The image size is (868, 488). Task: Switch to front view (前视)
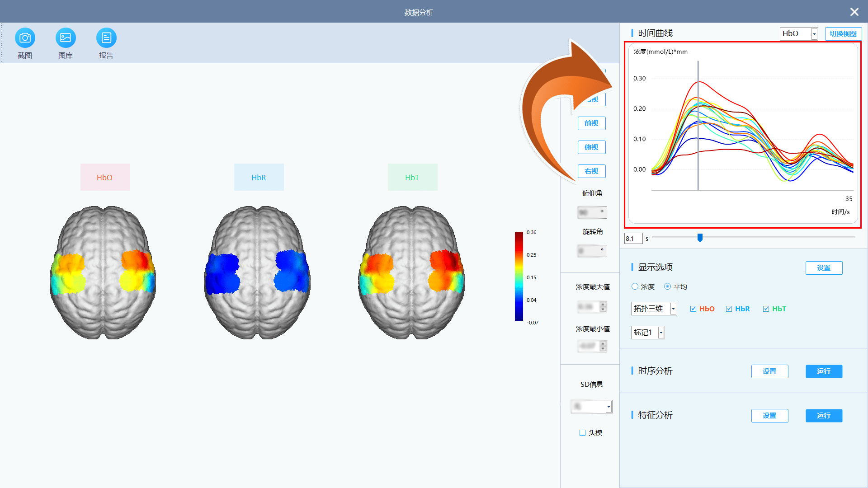[591, 123]
